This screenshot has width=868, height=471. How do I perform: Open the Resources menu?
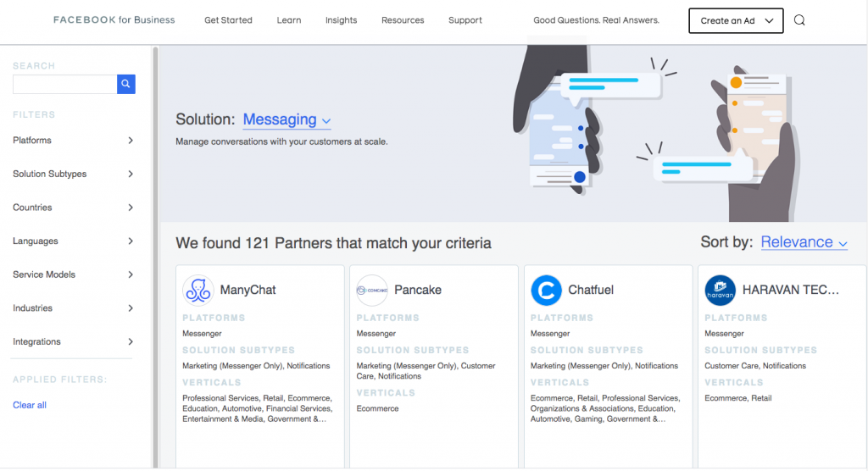(x=403, y=20)
